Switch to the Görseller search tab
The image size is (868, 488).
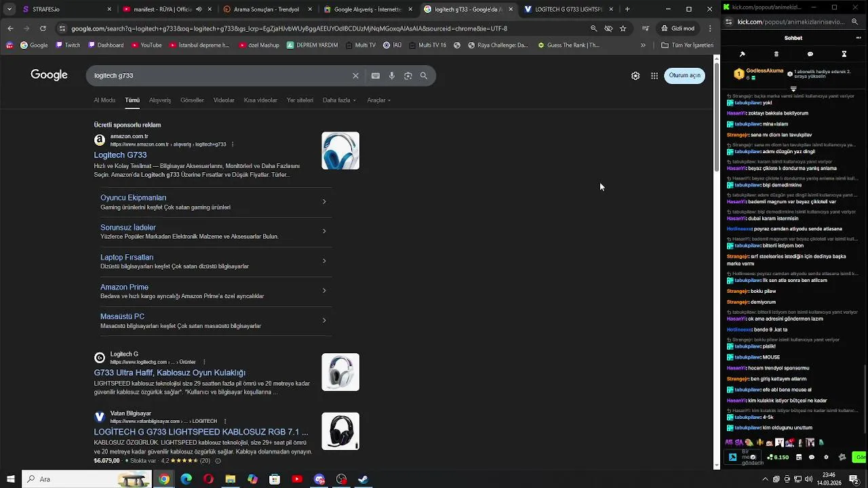click(x=192, y=100)
